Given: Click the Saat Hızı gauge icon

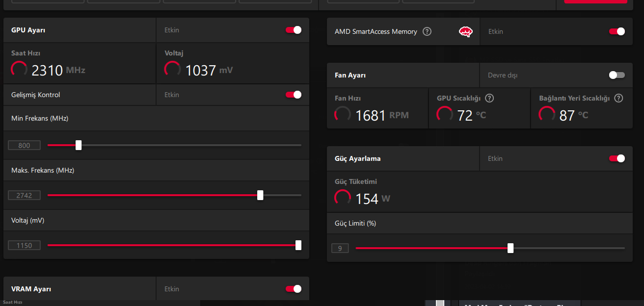Looking at the screenshot, I should point(19,69).
